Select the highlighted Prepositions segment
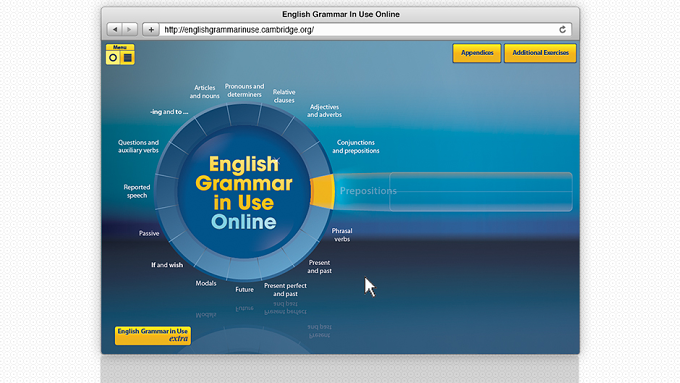 point(323,191)
